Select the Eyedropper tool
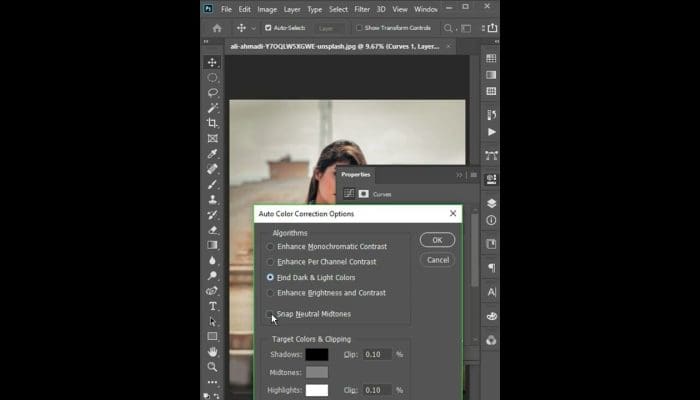Viewport: 700px width, 400px height. click(x=212, y=154)
